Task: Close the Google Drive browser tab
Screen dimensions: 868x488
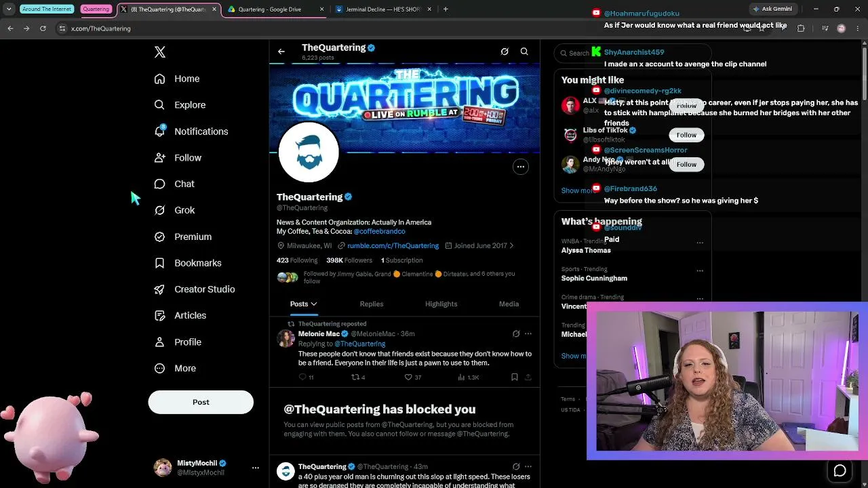Action: click(322, 9)
